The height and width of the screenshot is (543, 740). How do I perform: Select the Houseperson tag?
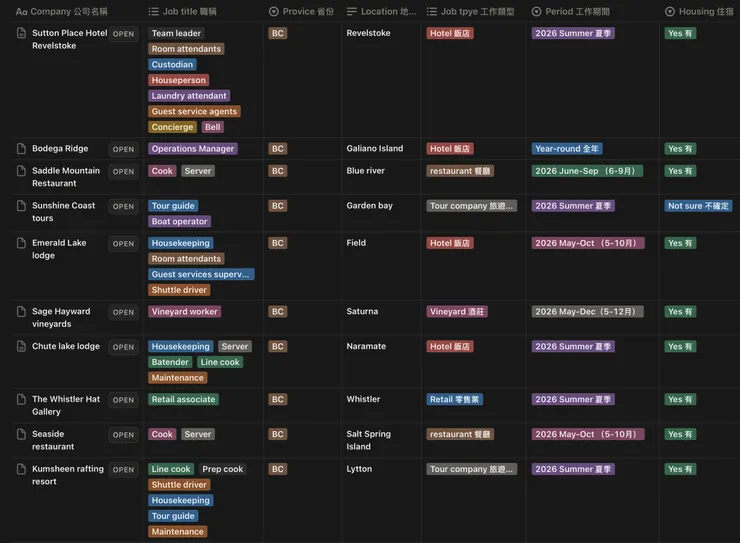(x=178, y=80)
